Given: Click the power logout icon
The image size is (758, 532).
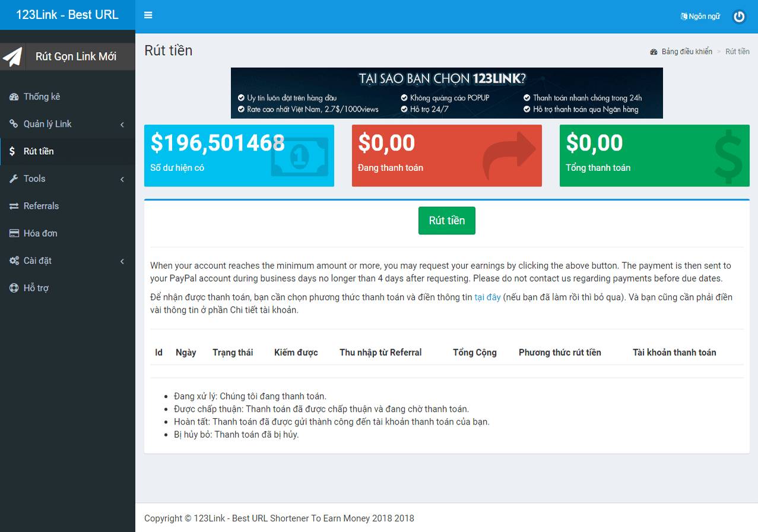Looking at the screenshot, I should point(739,17).
